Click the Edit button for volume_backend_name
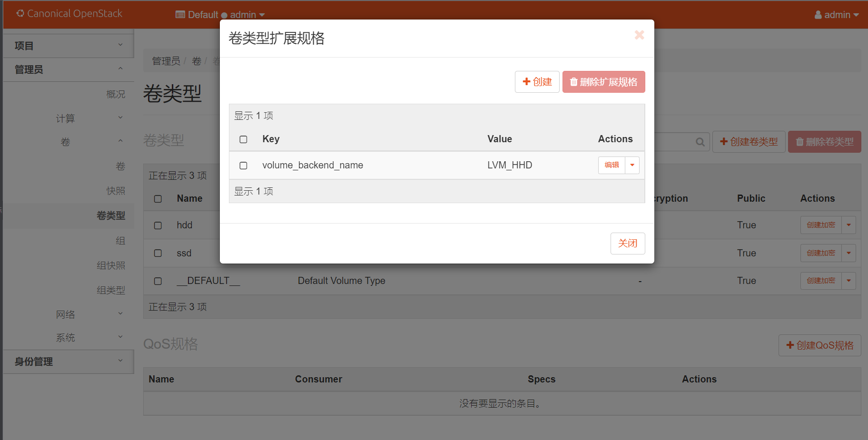Viewport: 868px width, 440px height. point(612,165)
